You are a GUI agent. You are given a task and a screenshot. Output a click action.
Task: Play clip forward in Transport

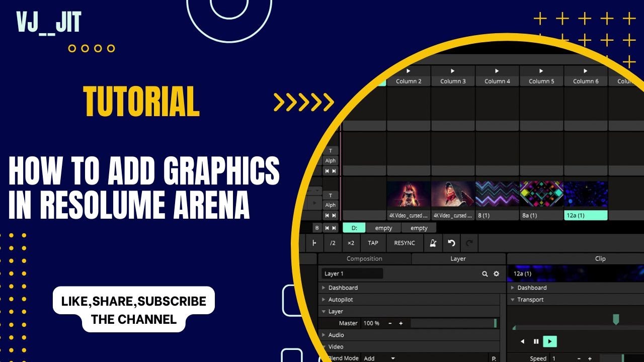(550, 341)
